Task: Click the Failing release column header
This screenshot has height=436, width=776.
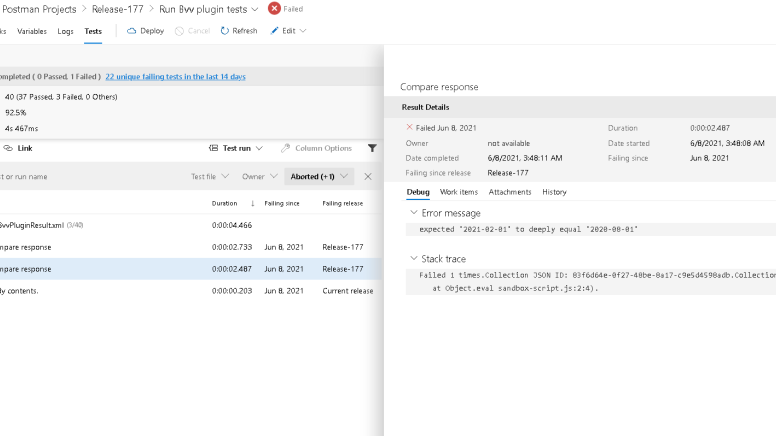Action: [342, 203]
